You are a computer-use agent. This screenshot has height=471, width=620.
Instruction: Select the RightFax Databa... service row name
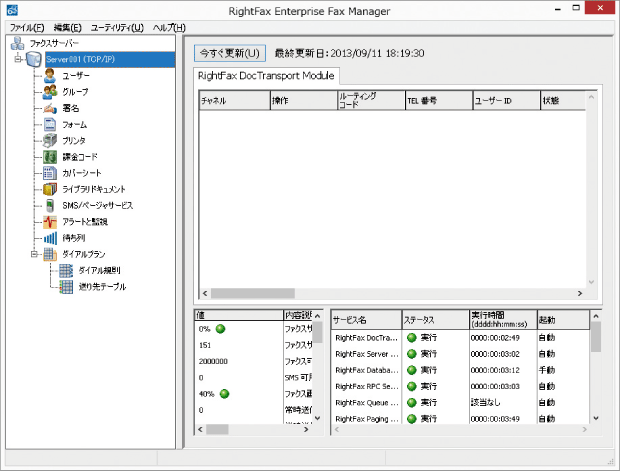pyautogui.click(x=366, y=370)
